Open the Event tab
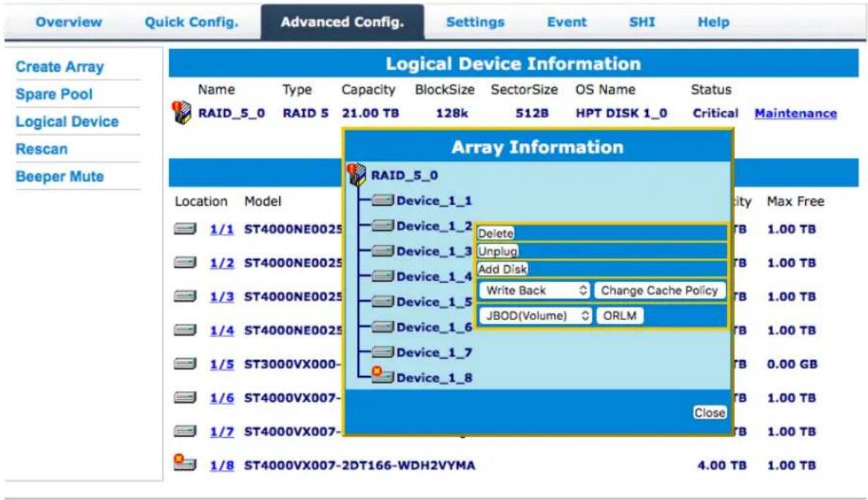 click(567, 22)
